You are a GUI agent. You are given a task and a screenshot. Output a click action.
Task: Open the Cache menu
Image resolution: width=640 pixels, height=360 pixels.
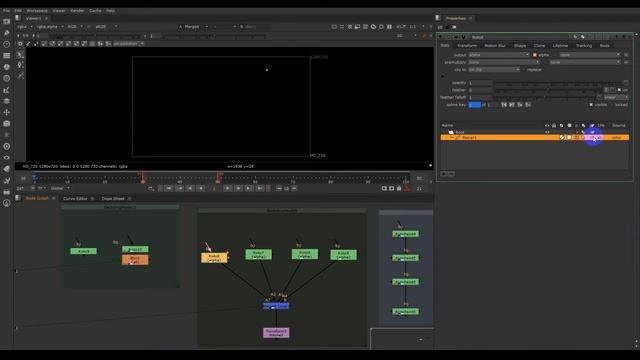pos(95,11)
